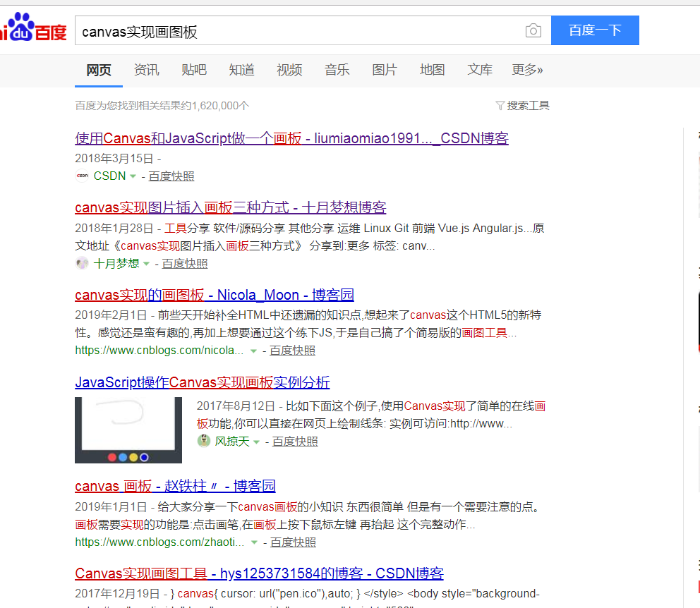
Task: Click the funnel icon beside 搜索工具
Action: (500, 106)
